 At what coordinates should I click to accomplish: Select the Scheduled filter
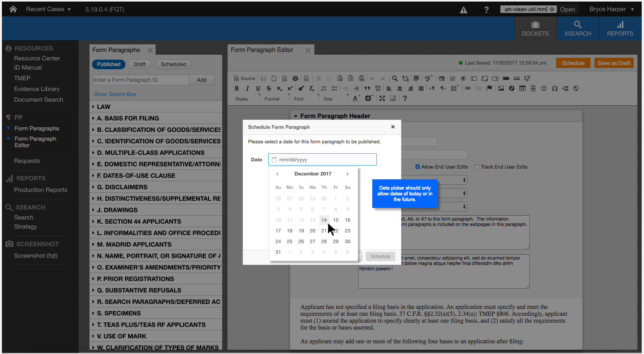tap(173, 64)
